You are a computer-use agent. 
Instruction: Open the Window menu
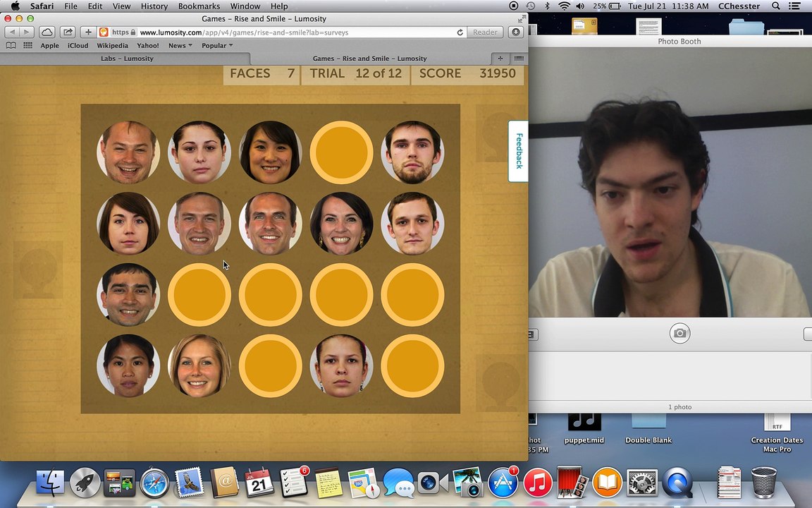(x=245, y=6)
